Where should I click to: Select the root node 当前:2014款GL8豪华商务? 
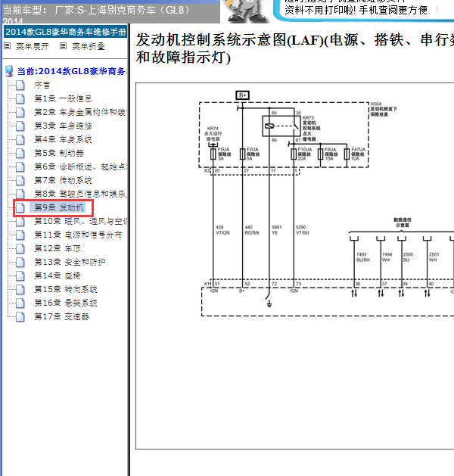(72, 71)
